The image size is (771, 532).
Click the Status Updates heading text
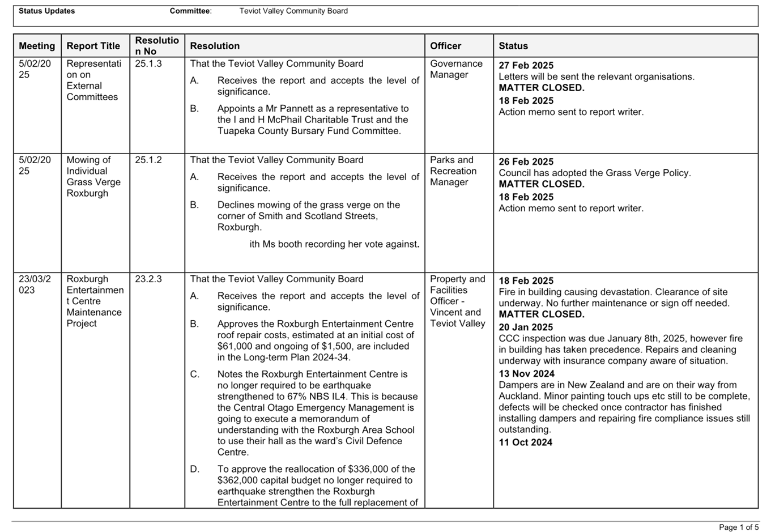point(46,11)
